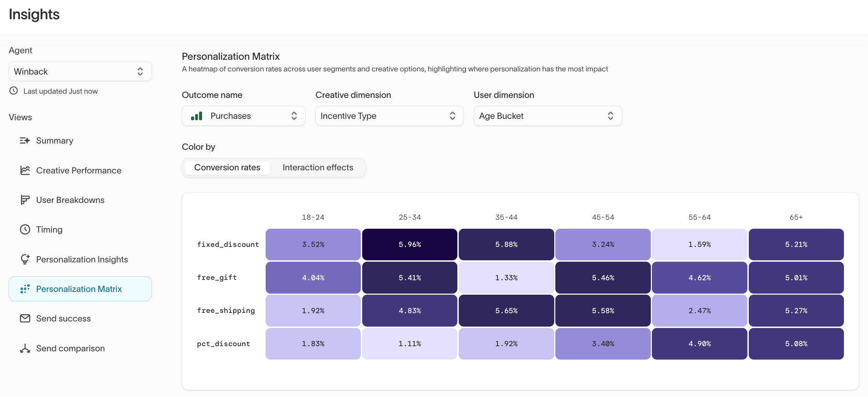The width and height of the screenshot is (868, 397).
Task: Click the Winback dropdown chevron arrows
Action: [x=140, y=71]
